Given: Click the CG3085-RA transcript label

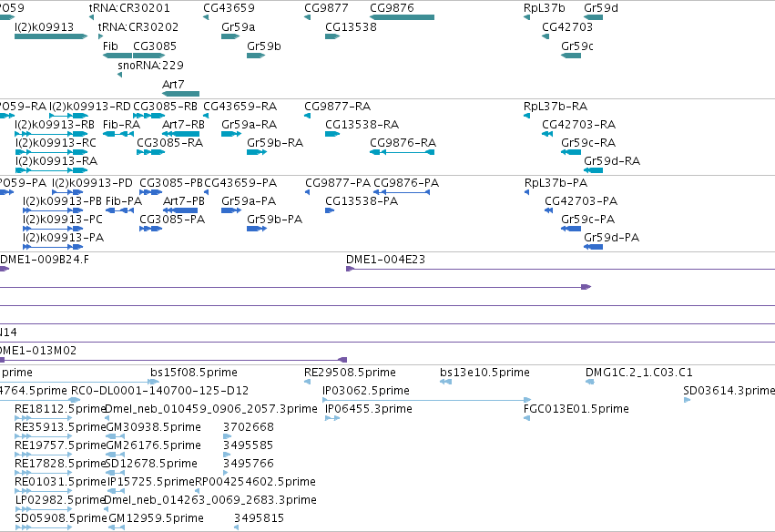Looking at the screenshot, I should click(170, 143).
